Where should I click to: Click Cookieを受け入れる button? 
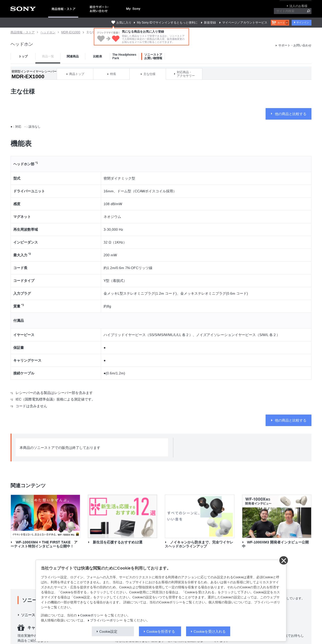coord(208,631)
